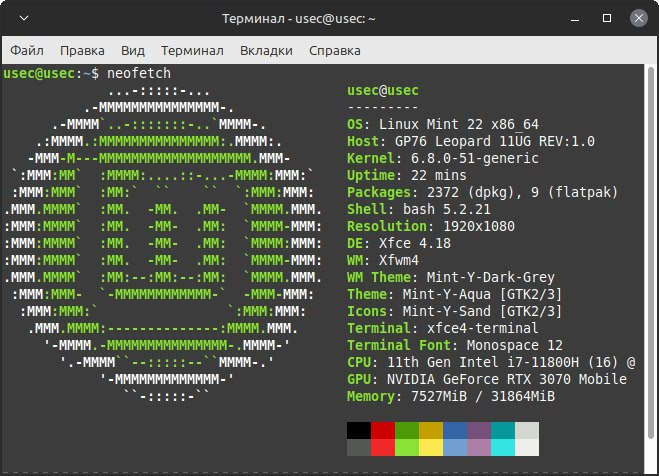Click the black color block

[x=359, y=431]
